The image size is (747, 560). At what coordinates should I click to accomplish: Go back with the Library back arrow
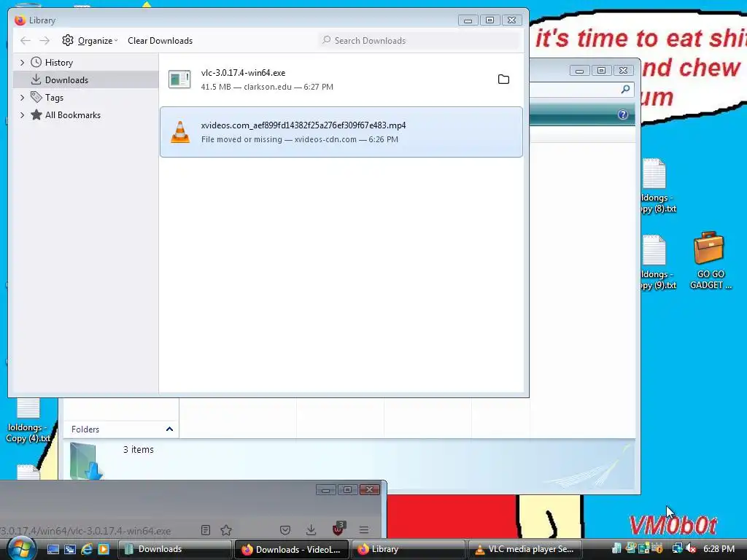click(26, 41)
